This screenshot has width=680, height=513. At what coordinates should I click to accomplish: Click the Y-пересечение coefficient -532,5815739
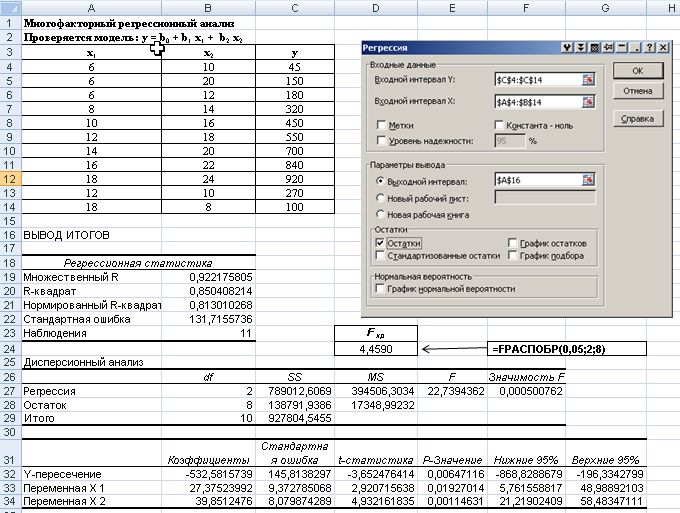(x=208, y=474)
